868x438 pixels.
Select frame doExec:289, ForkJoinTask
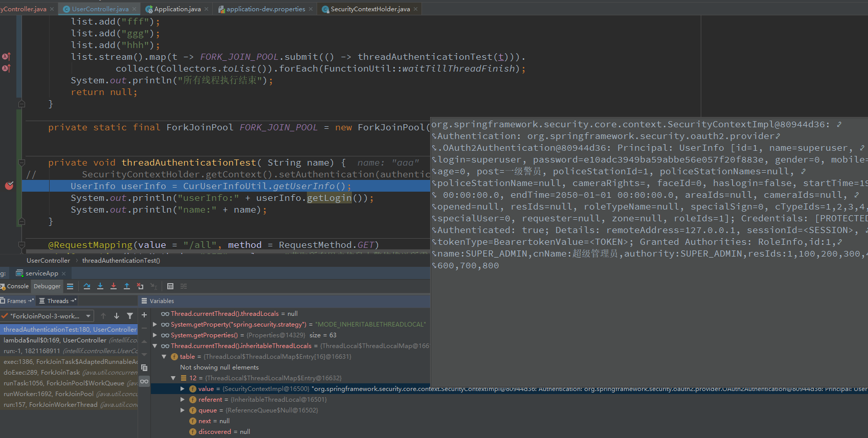click(69, 373)
